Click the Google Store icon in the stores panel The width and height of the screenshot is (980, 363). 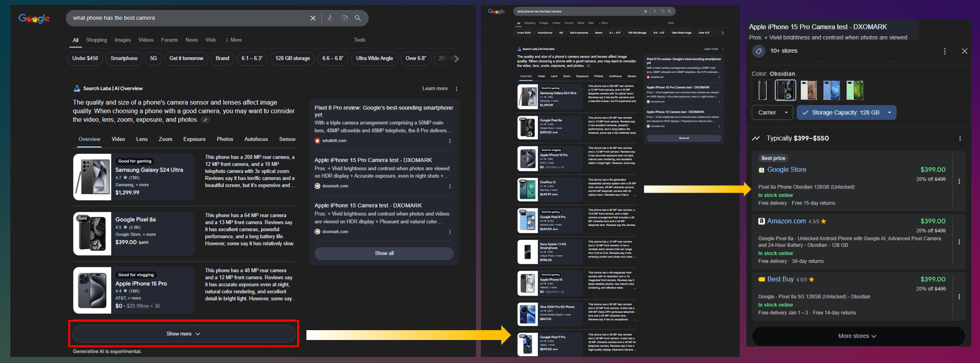761,170
